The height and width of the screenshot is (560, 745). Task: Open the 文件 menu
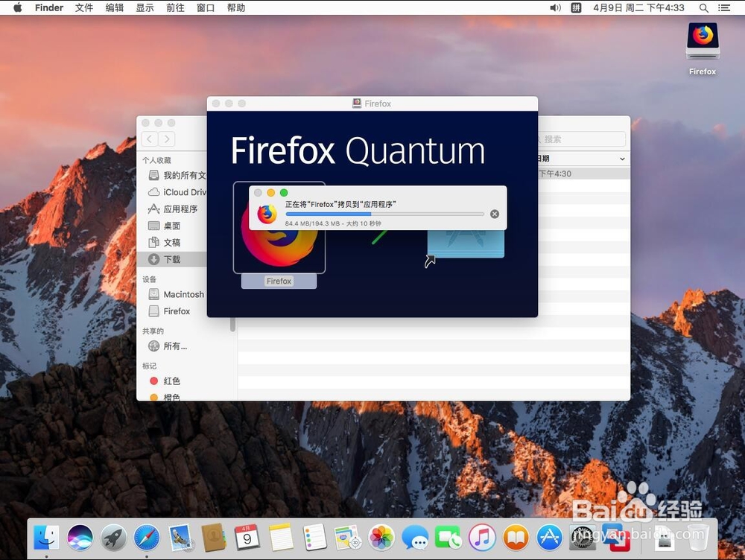(x=84, y=7)
